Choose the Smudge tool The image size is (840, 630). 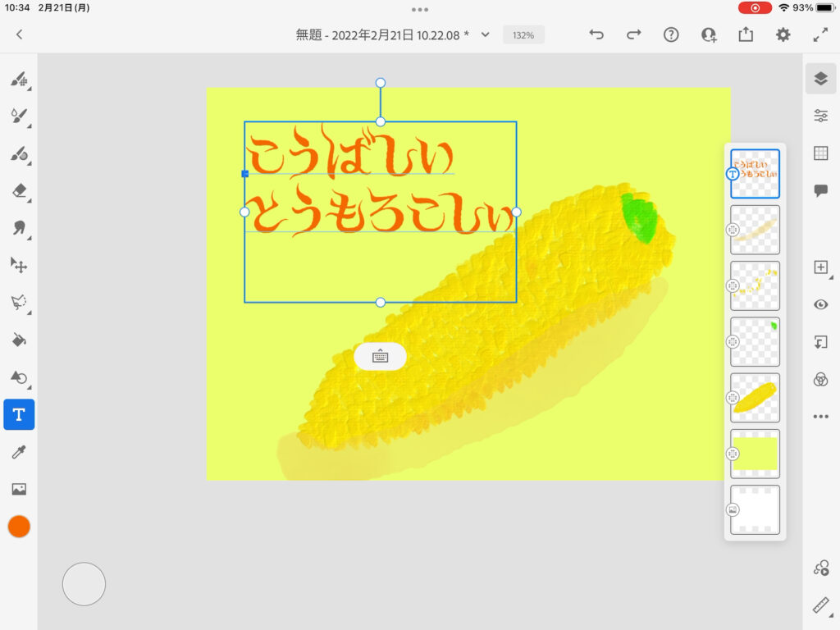(19, 228)
